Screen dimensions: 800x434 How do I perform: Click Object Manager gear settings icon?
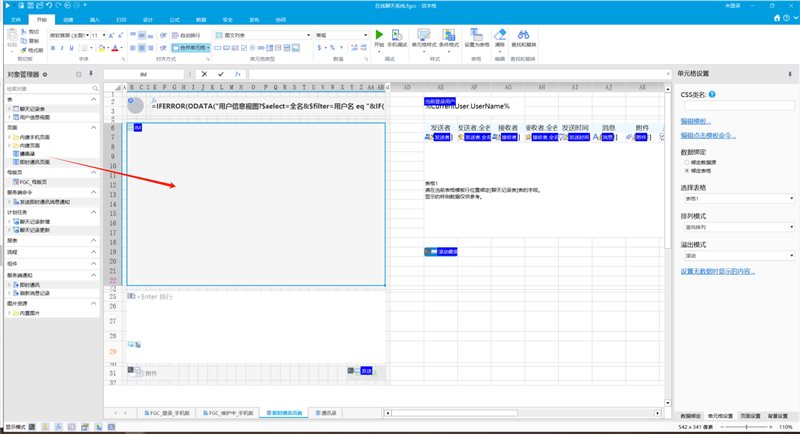(45, 74)
